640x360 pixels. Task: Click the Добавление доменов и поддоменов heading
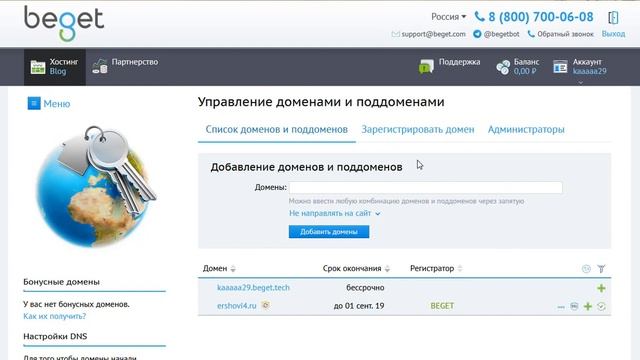307,167
